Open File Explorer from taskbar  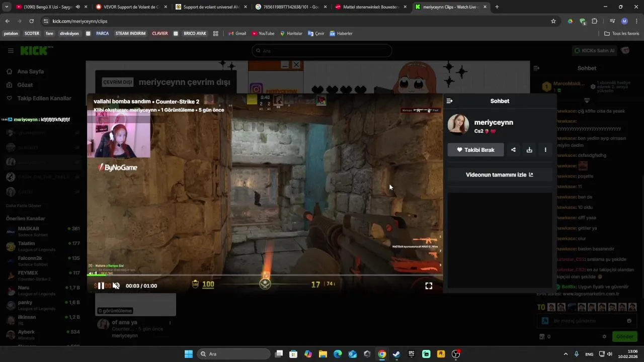click(x=323, y=354)
